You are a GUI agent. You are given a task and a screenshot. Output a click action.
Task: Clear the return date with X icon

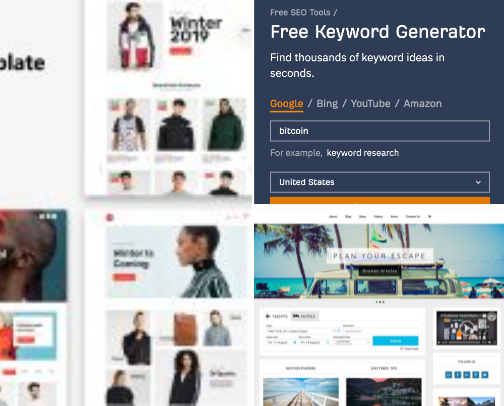(x=328, y=342)
